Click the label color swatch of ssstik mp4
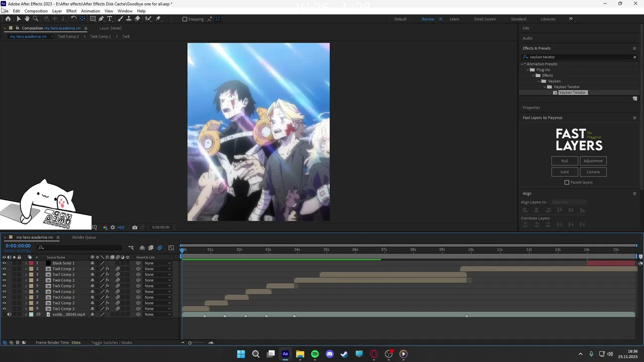The height and width of the screenshot is (362, 644). click(31, 314)
